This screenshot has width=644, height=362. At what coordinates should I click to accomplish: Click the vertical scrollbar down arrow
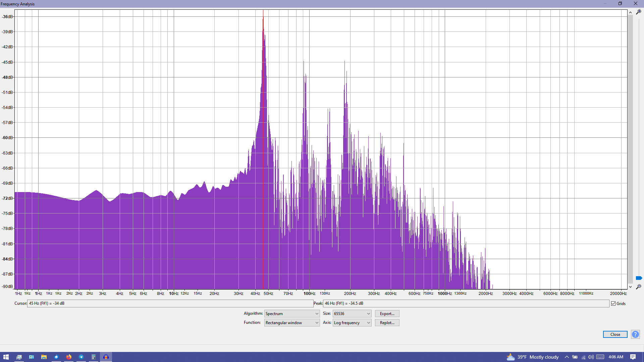630,287
